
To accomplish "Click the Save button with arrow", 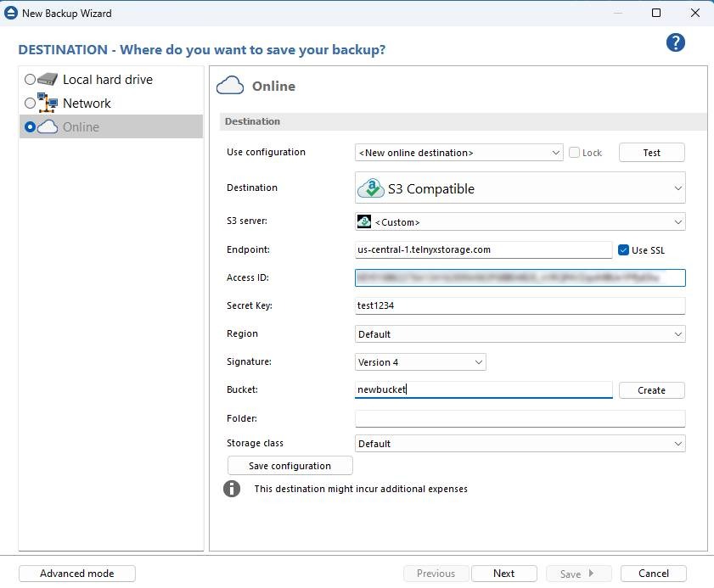I will [579, 574].
